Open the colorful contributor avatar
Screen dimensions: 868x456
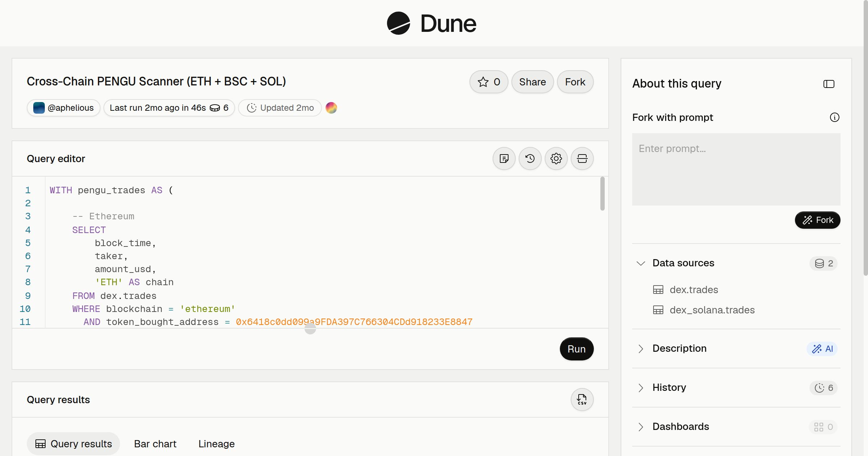coord(331,108)
